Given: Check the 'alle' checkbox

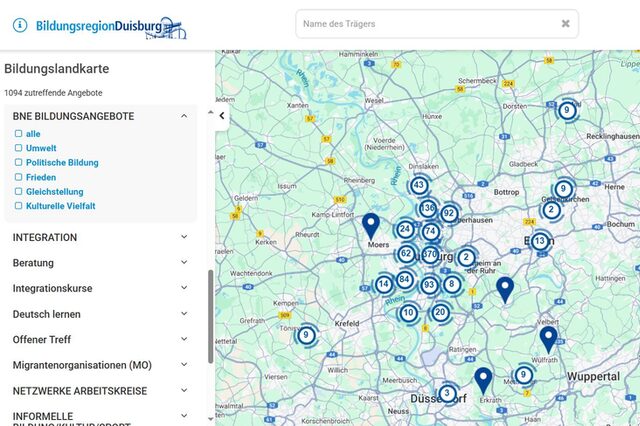Looking at the screenshot, I should [18, 133].
